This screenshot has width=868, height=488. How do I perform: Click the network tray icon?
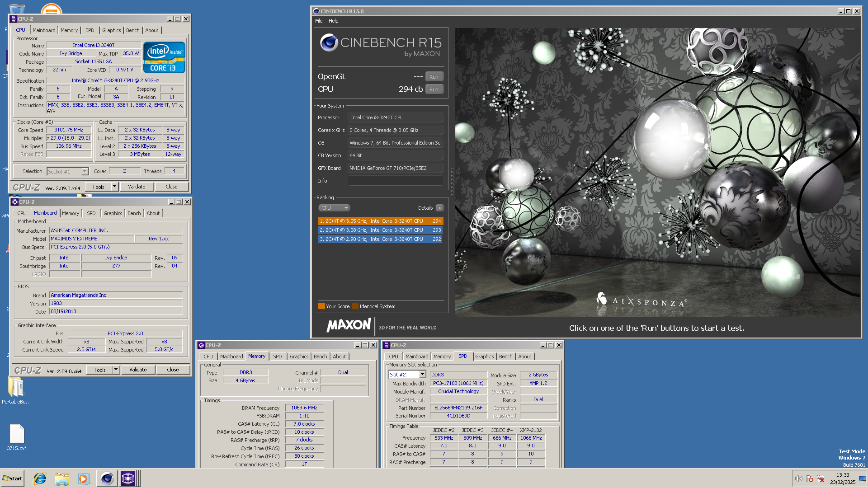pos(821,479)
